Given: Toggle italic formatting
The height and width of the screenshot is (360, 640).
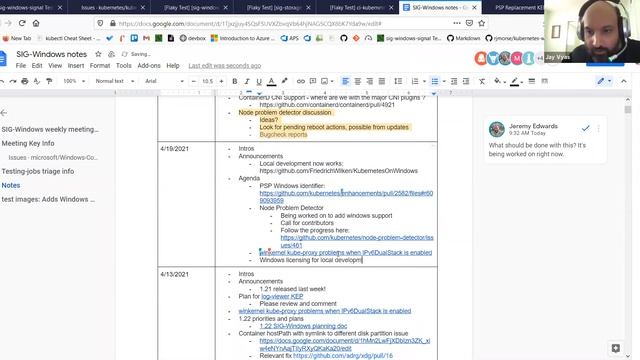Looking at the screenshot, I should coord(247,81).
